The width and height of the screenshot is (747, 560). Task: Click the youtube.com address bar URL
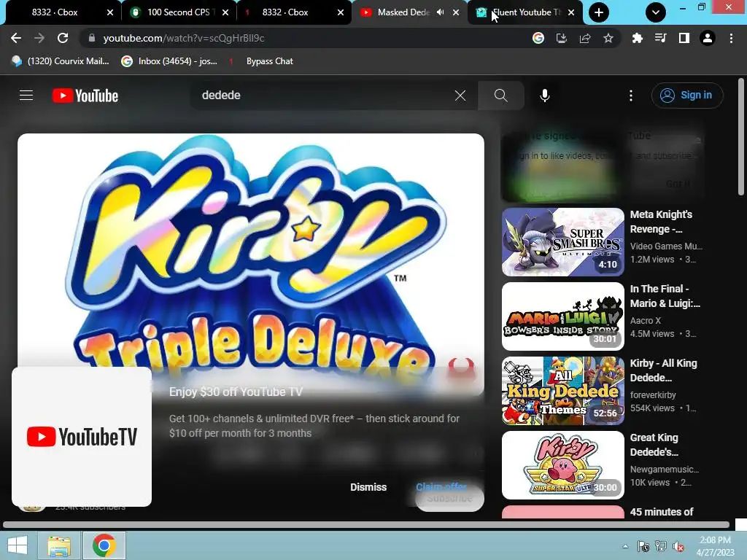click(x=184, y=38)
